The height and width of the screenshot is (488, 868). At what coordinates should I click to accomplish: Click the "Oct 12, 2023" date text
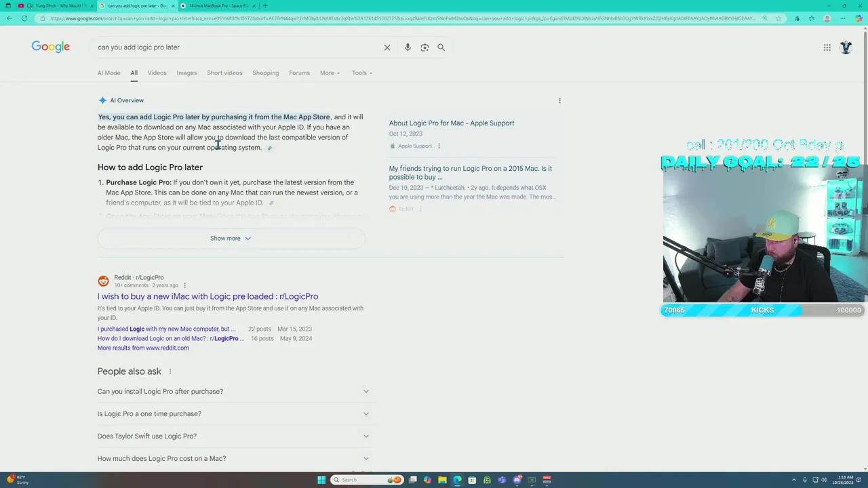click(x=406, y=134)
